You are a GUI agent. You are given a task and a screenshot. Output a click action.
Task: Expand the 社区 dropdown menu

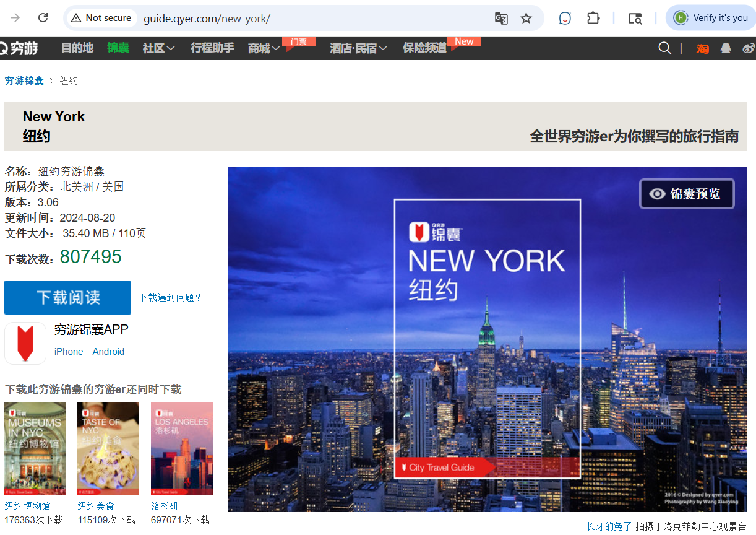click(x=158, y=48)
